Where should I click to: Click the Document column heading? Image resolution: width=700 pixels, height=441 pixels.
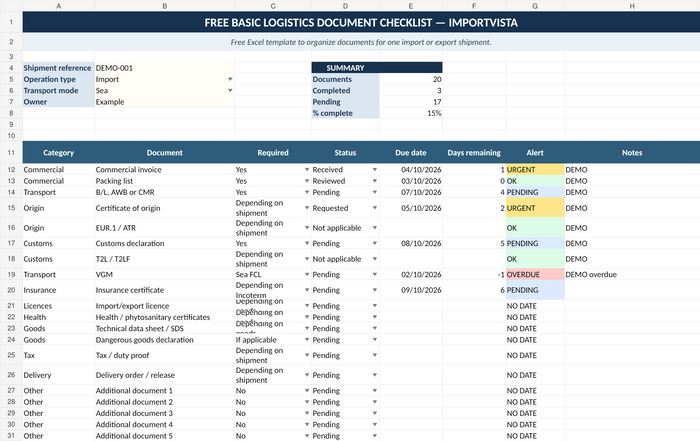pos(165,153)
